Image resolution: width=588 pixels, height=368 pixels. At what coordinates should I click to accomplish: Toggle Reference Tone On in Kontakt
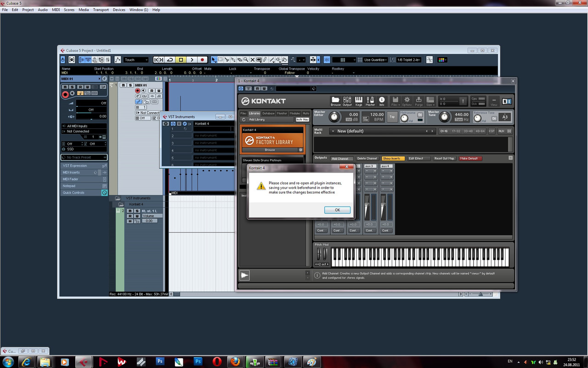[x=494, y=118]
